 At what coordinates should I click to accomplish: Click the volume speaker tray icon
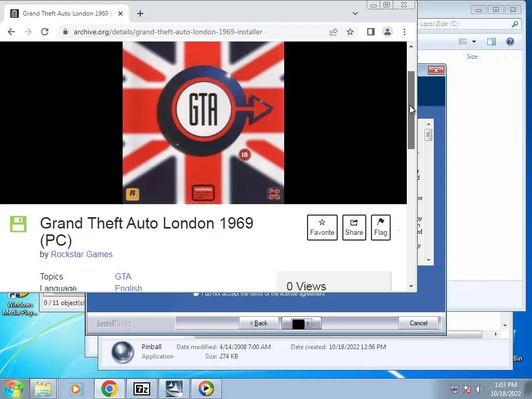point(480,389)
